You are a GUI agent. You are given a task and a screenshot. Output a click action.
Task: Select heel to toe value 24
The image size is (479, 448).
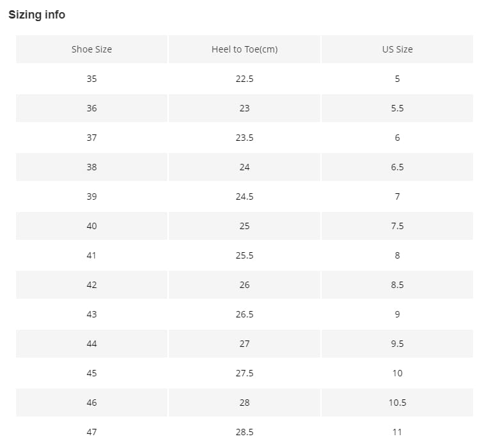[x=244, y=167]
